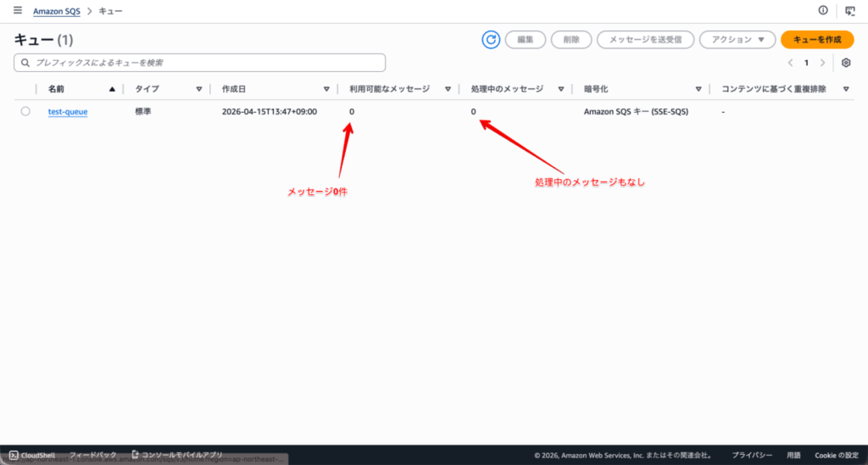The image size is (868, 465).
Task: Click キューを作成 button
Action: pyautogui.click(x=817, y=40)
